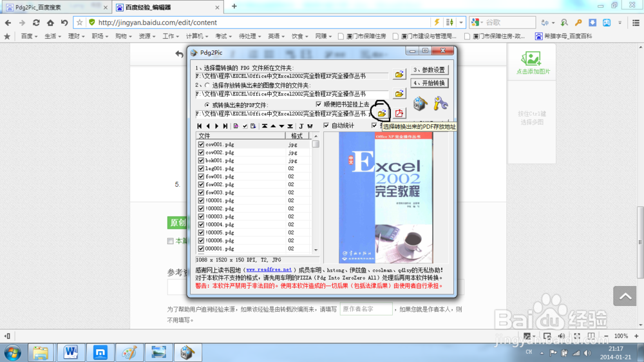Image resolution: width=644 pixels, height=362 pixels.
Task: Select the 或转换出来的PDF文件 radio button
Action: 207,105
